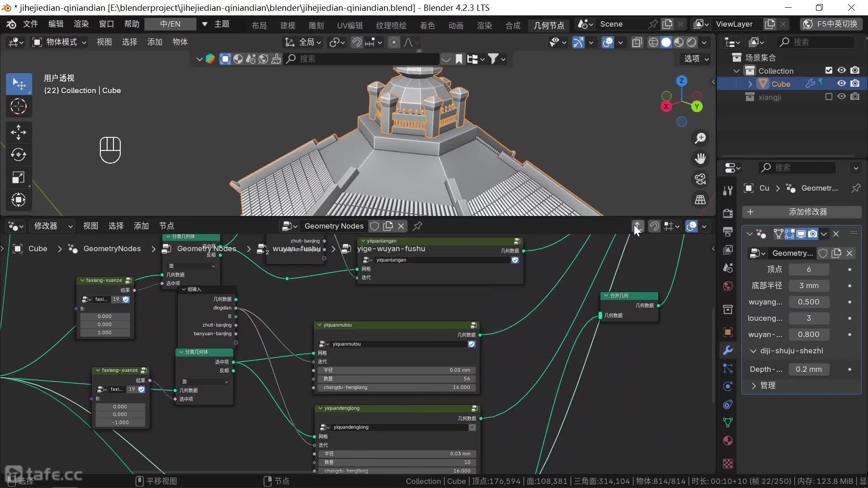The width and height of the screenshot is (868, 488).
Task: Click the outliner search field
Action: [x=818, y=42]
